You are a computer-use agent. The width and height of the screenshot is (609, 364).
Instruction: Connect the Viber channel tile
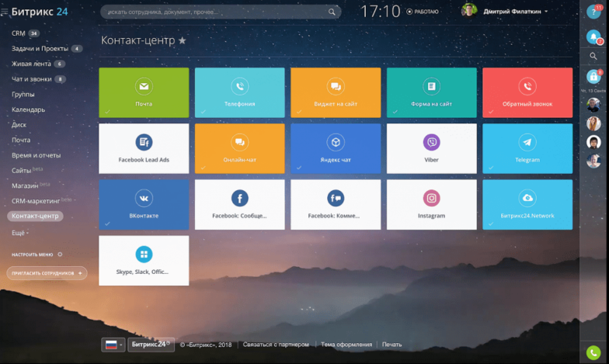pos(432,149)
